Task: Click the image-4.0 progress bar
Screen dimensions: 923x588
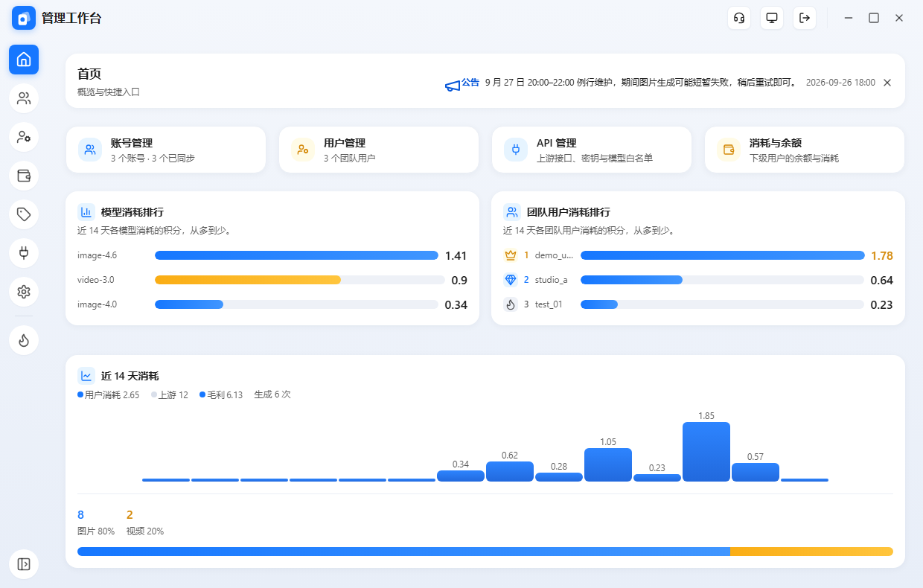Action: pyautogui.click(x=189, y=304)
